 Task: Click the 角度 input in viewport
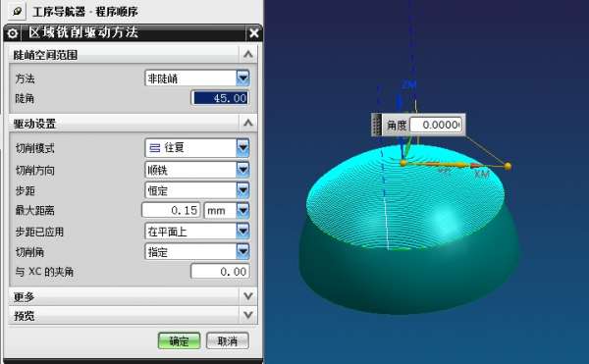(x=435, y=125)
